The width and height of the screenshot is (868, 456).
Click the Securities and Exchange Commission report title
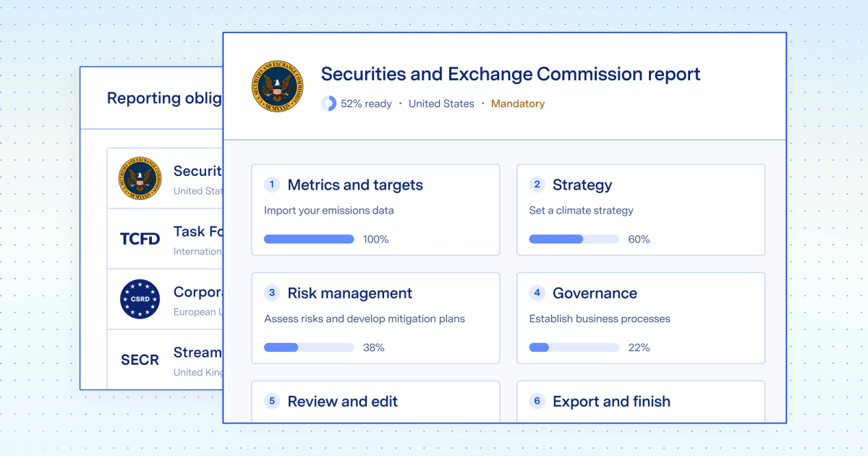click(510, 74)
